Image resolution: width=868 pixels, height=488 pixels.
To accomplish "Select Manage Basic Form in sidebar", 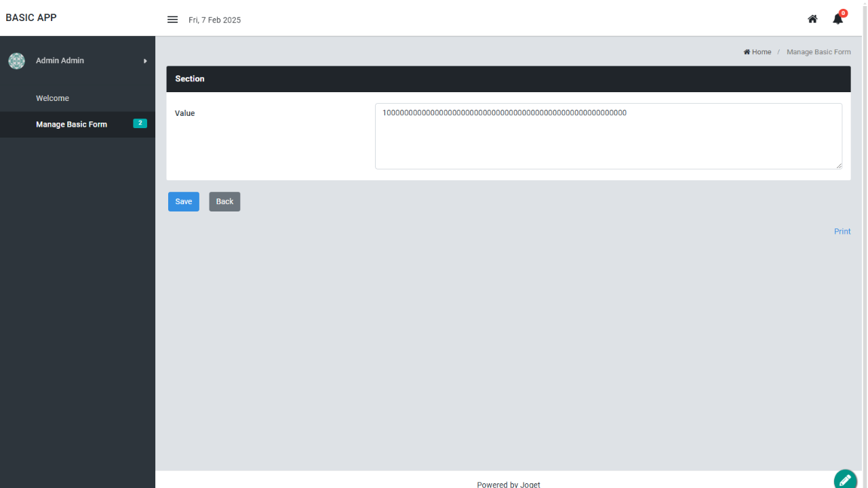I will coord(71,125).
